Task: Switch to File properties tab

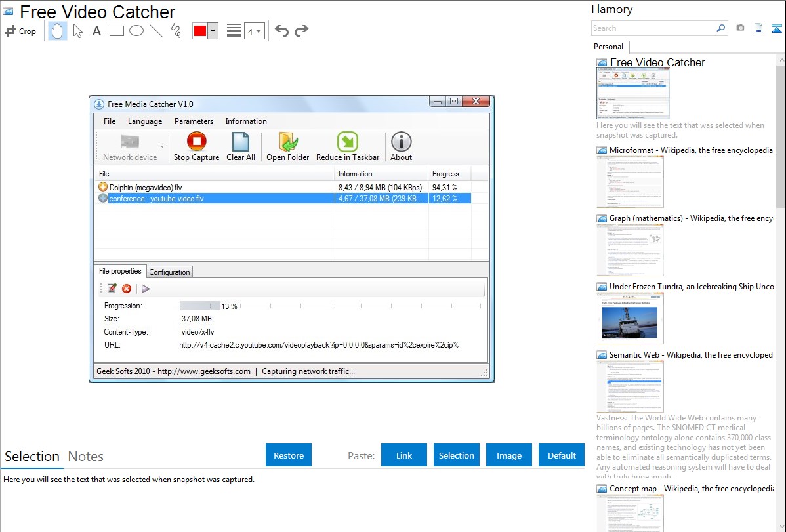Action: tap(120, 271)
